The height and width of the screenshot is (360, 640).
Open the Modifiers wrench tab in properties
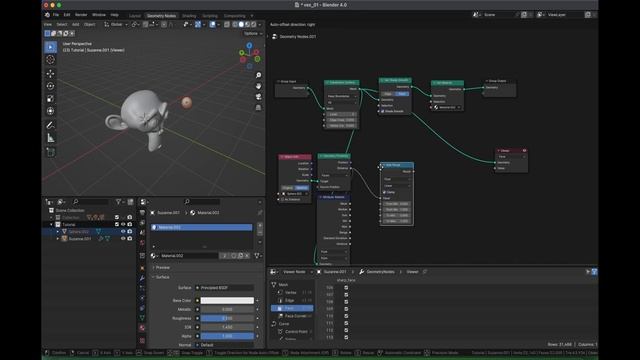click(142, 278)
